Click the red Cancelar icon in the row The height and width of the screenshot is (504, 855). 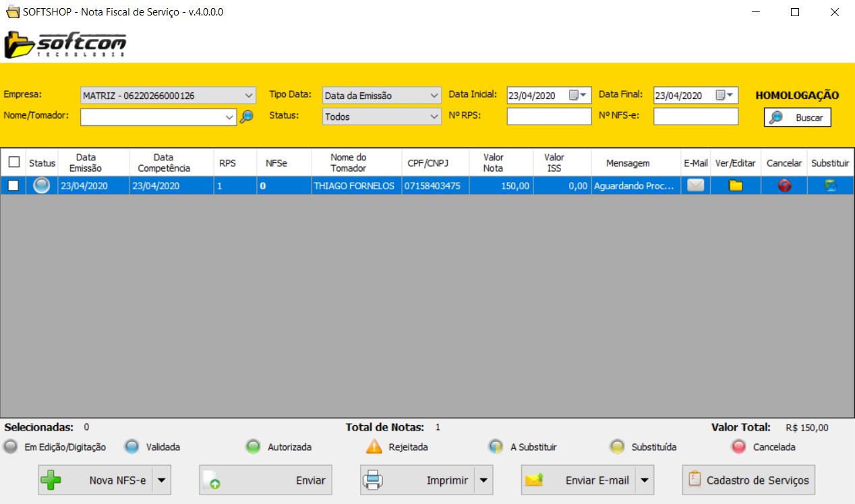(784, 186)
